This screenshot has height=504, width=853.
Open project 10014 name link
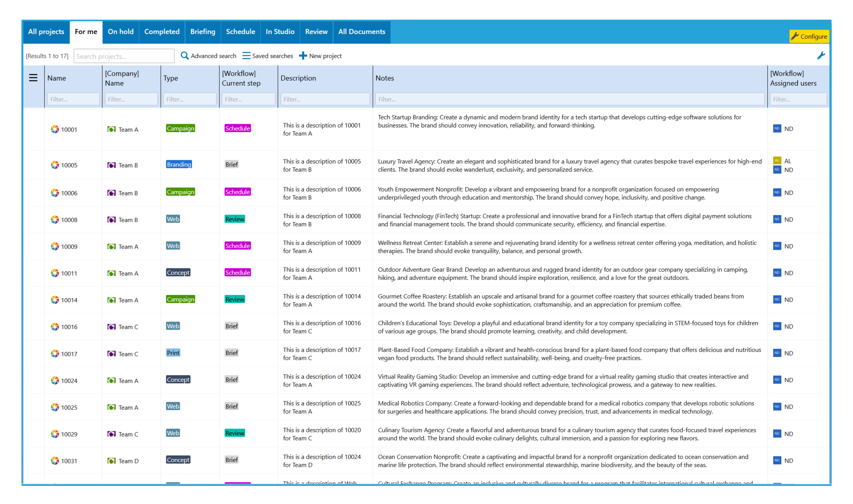tap(69, 300)
